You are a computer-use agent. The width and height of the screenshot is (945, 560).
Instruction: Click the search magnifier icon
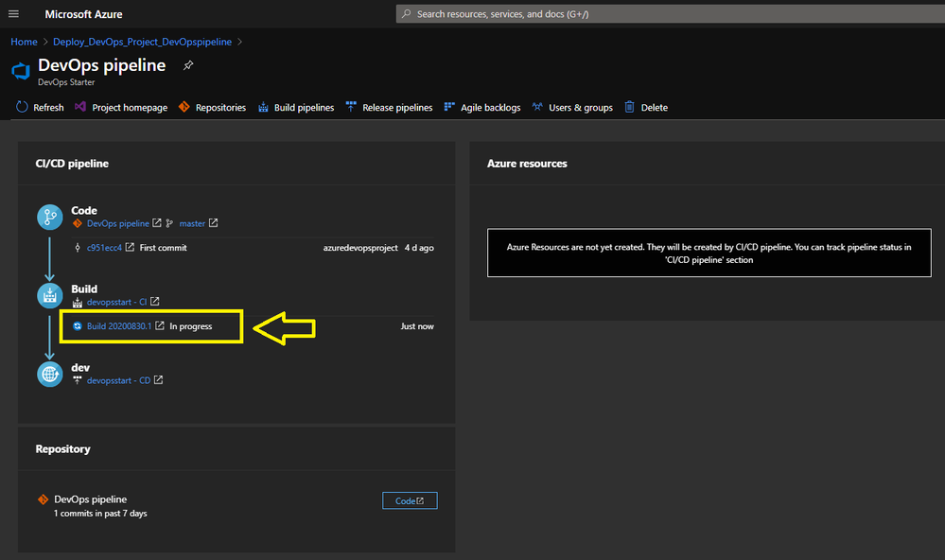[x=407, y=14]
